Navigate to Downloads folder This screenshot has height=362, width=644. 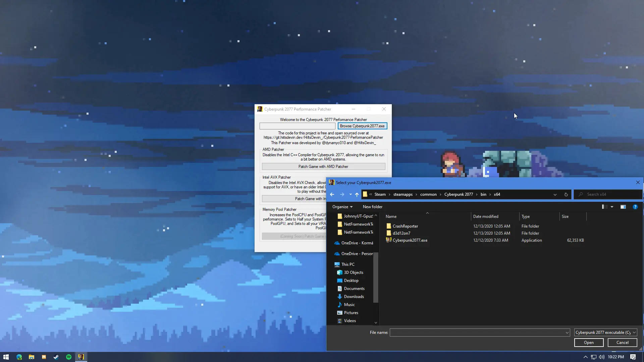[354, 297]
